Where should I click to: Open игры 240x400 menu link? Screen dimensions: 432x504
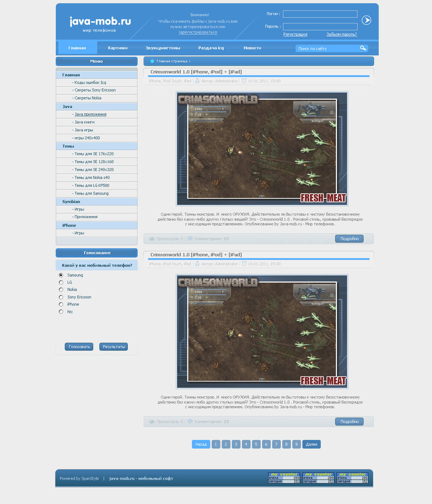[87, 138]
